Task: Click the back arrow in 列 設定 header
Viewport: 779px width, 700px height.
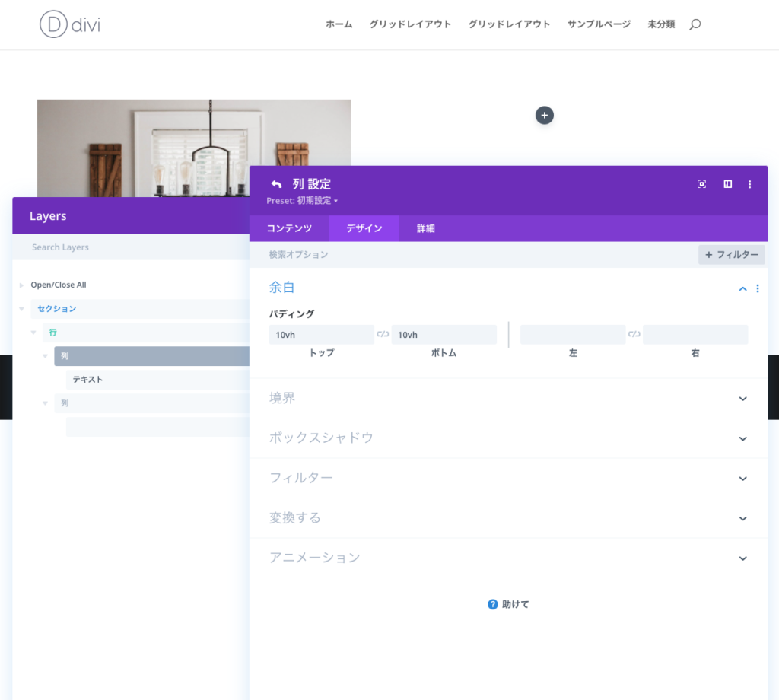Action: 276,184
